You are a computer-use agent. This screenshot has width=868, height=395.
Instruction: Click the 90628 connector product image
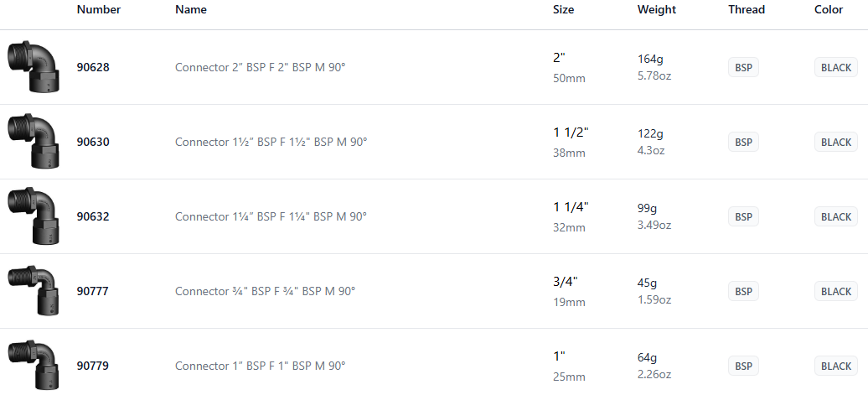pos(32,67)
